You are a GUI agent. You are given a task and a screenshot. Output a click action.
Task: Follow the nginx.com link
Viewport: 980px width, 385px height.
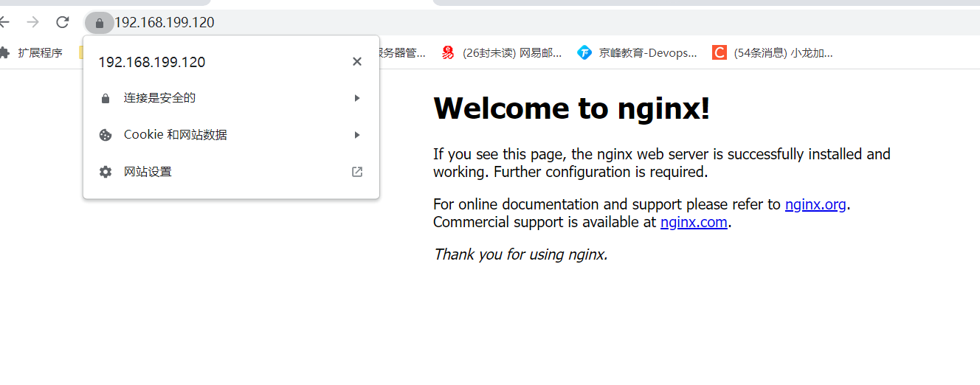click(694, 222)
